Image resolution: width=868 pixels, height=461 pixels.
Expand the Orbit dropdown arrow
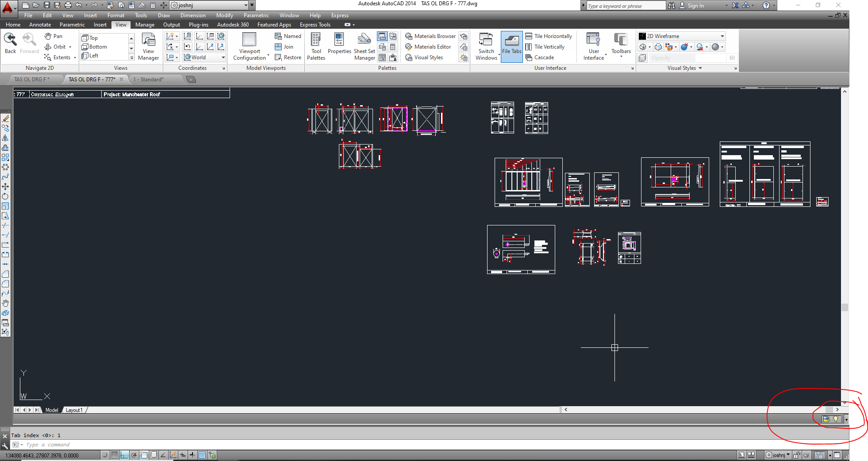click(x=70, y=47)
